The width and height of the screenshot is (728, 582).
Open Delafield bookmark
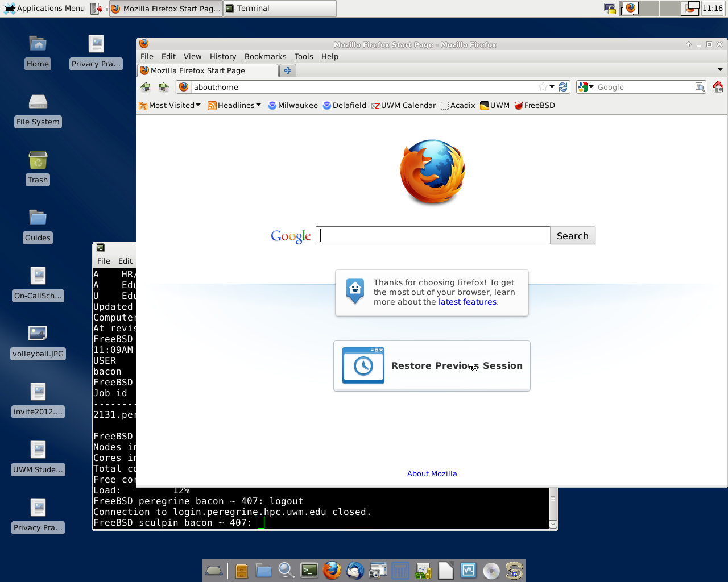(345, 105)
